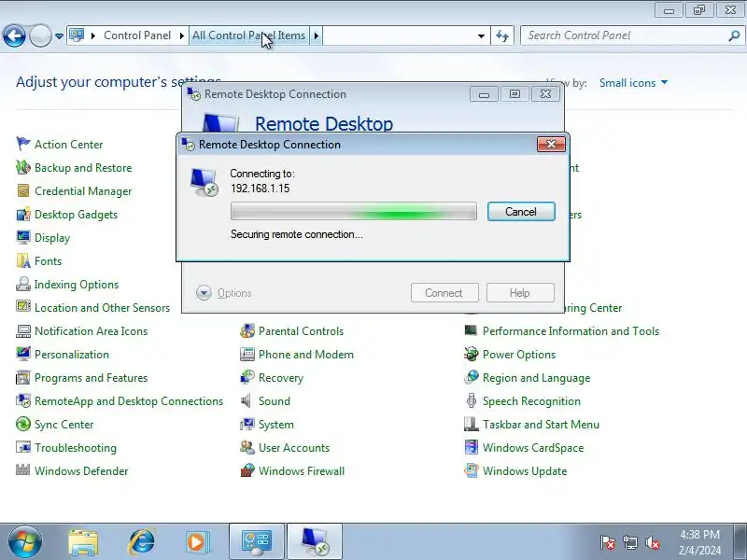
Task: Open the Windows CardSpace icon
Action: click(472, 447)
